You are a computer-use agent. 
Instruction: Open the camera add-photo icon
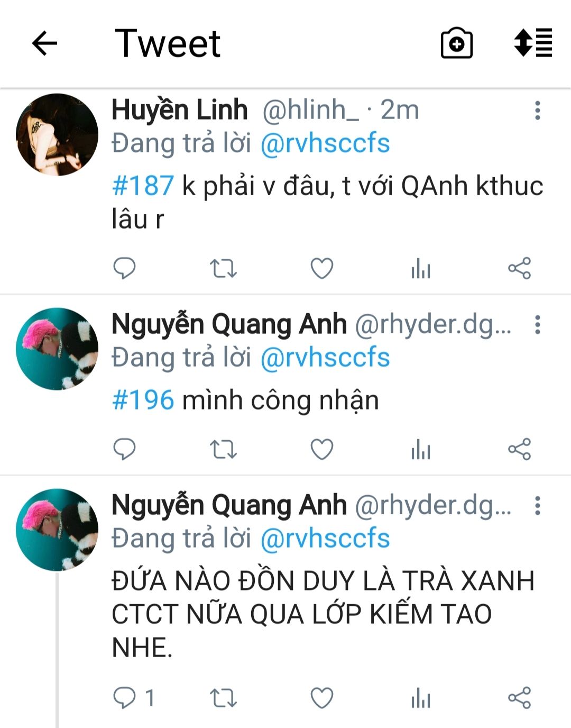click(457, 43)
